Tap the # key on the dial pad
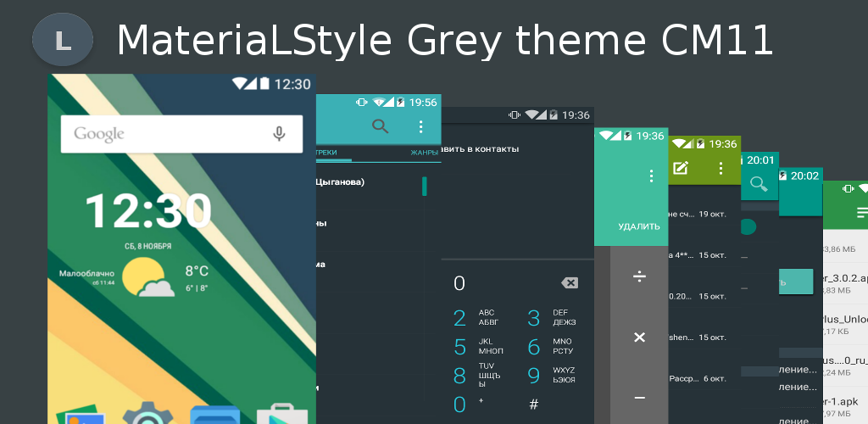 534,404
